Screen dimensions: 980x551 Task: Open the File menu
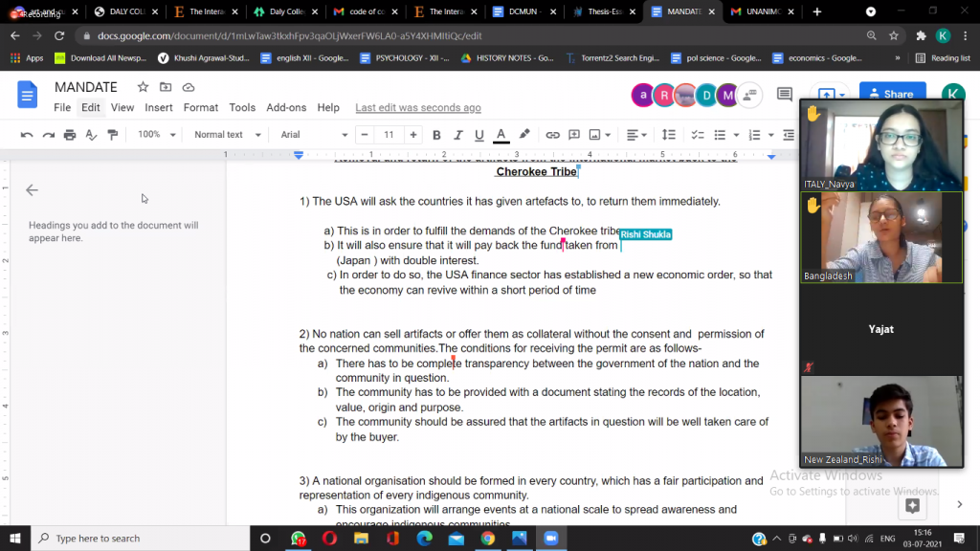(62, 107)
